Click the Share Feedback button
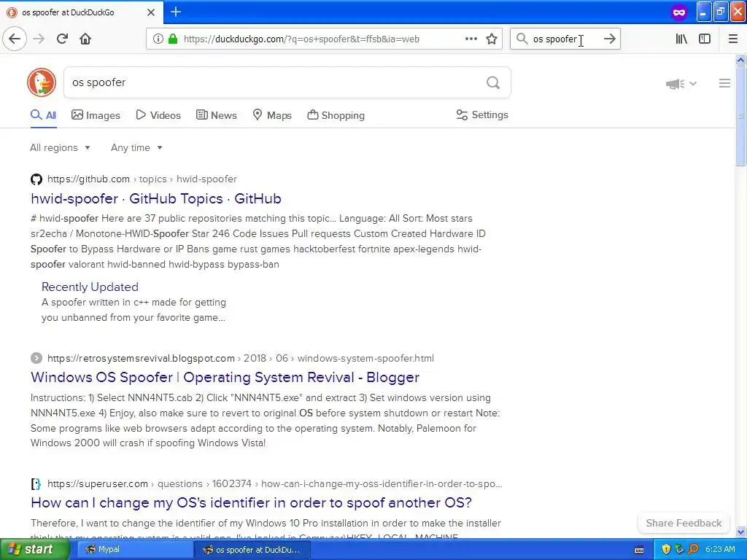The image size is (747, 560). (x=684, y=523)
